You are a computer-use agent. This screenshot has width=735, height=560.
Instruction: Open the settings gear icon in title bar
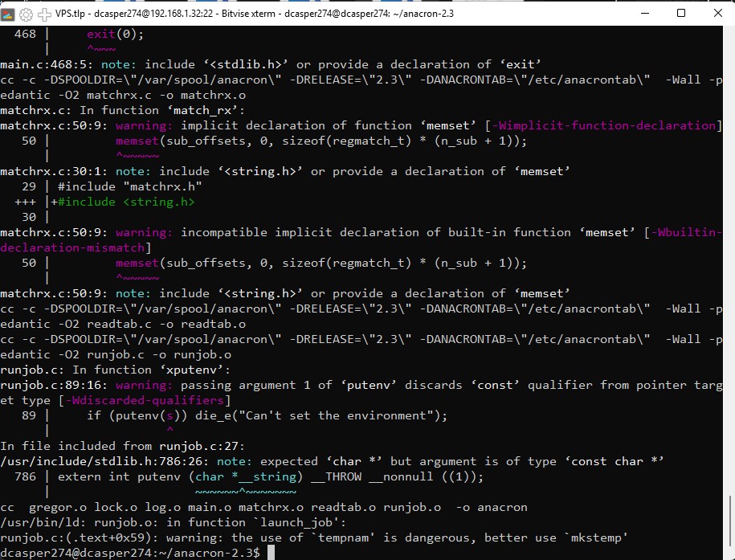[27, 14]
